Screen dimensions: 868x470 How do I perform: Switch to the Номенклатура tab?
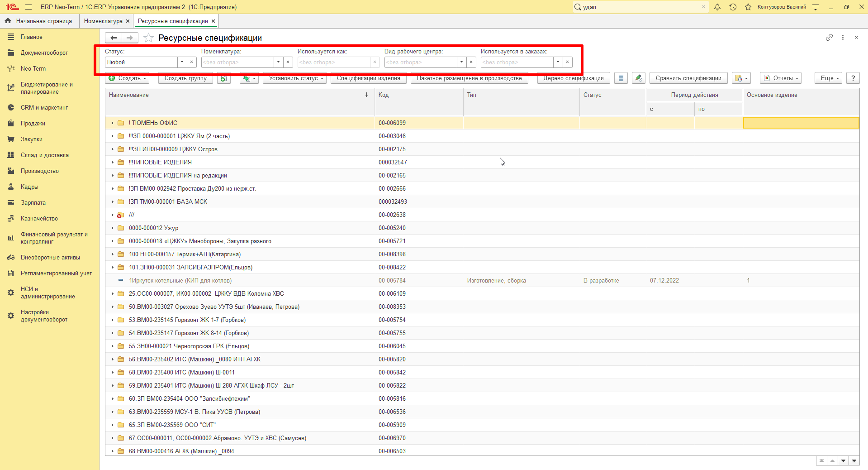click(103, 21)
